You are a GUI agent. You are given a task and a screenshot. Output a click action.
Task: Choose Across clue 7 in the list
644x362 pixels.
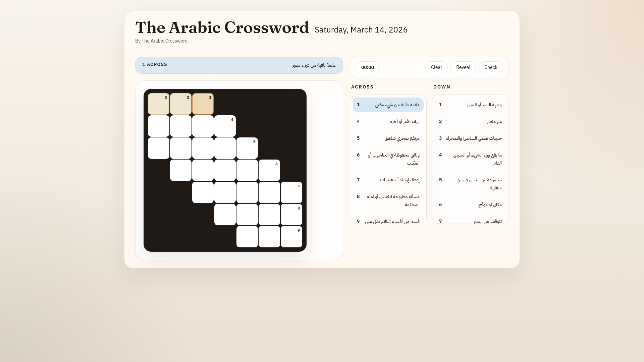click(388, 180)
